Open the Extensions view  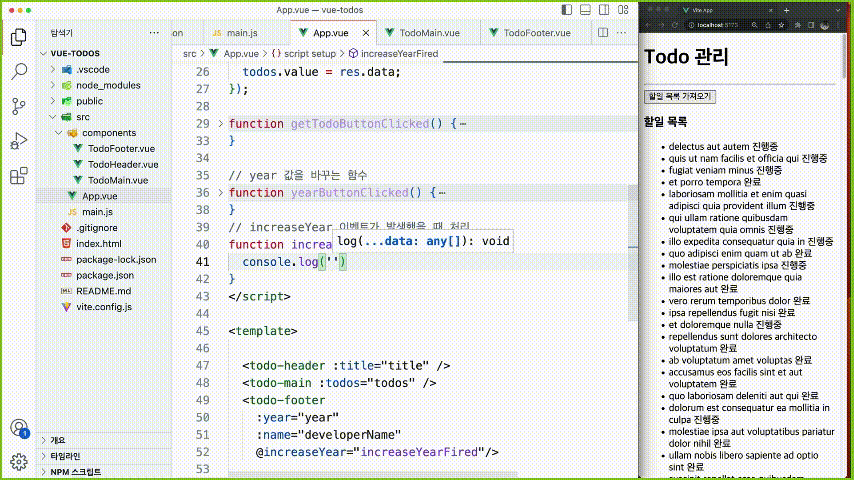click(19, 175)
